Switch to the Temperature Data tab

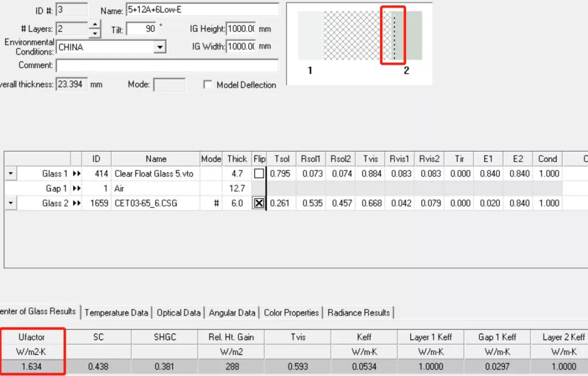click(116, 313)
